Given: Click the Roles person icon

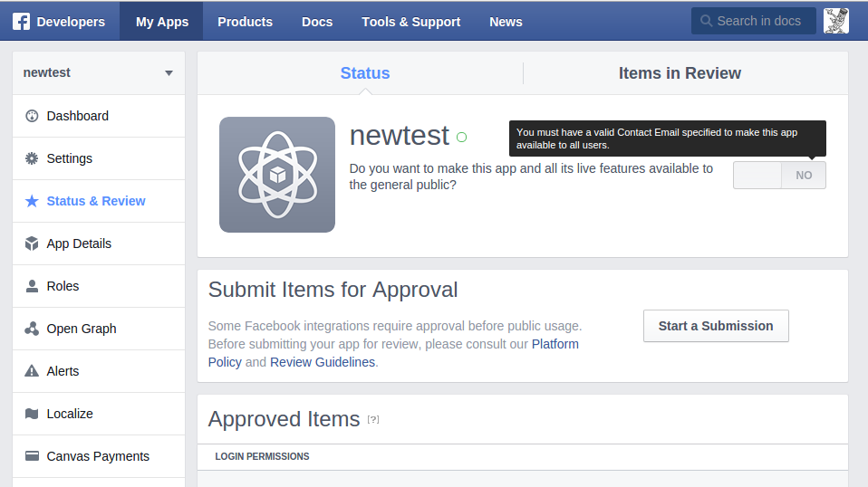Looking at the screenshot, I should click(x=32, y=286).
